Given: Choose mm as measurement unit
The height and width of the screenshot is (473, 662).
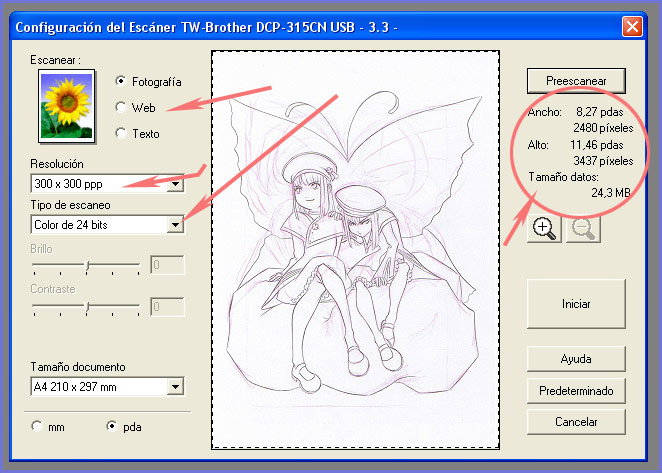Looking at the screenshot, I should click(x=37, y=426).
